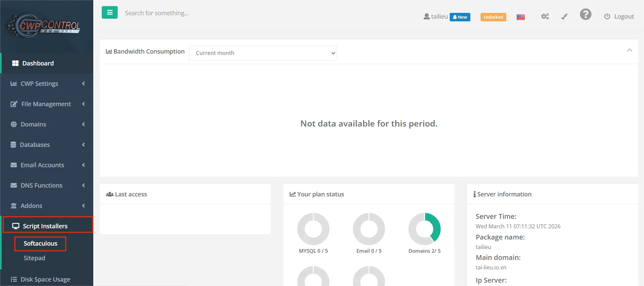Click the paintbrush theme icon
This screenshot has height=286, width=644.
(564, 17)
